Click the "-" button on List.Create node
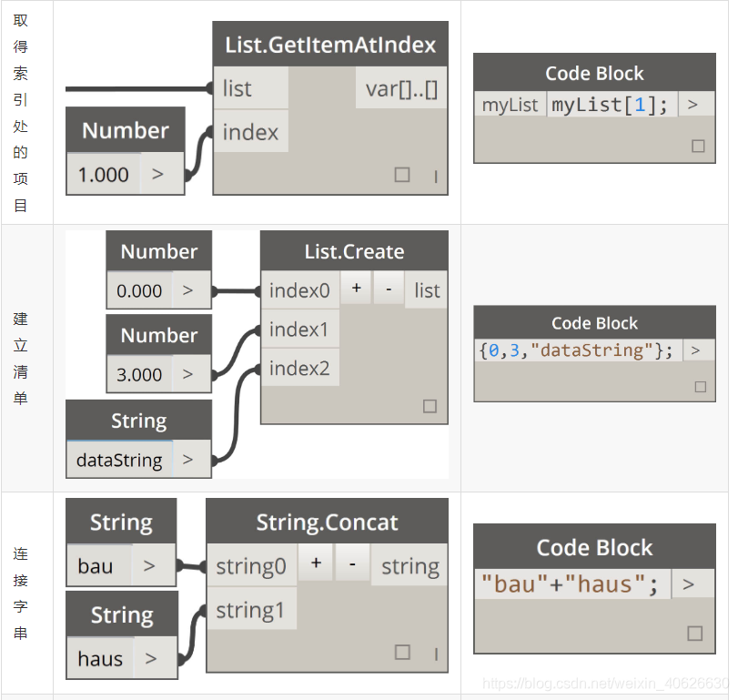This screenshot has width=738, height=700. pyautogui.click(x=389, y=289)
